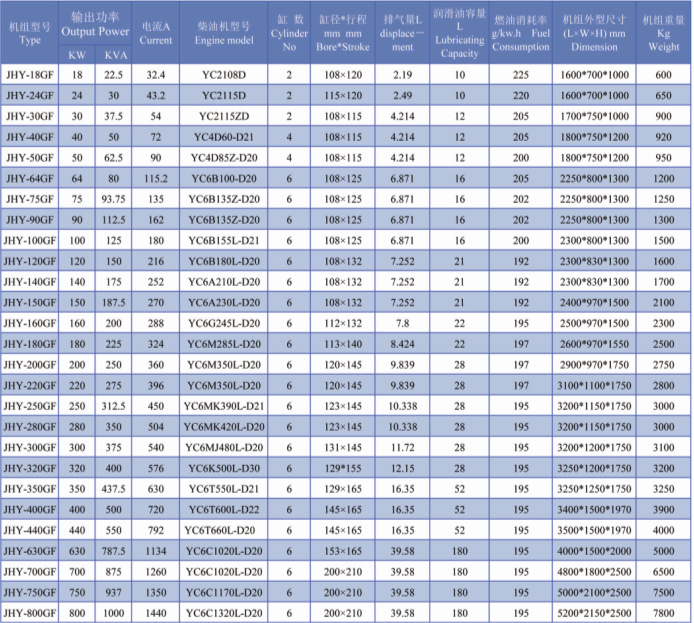Select the Fuel Consumption column header
Image resolution: width=694 pixels, height=623 pixels.
click(x=521, y=33)
